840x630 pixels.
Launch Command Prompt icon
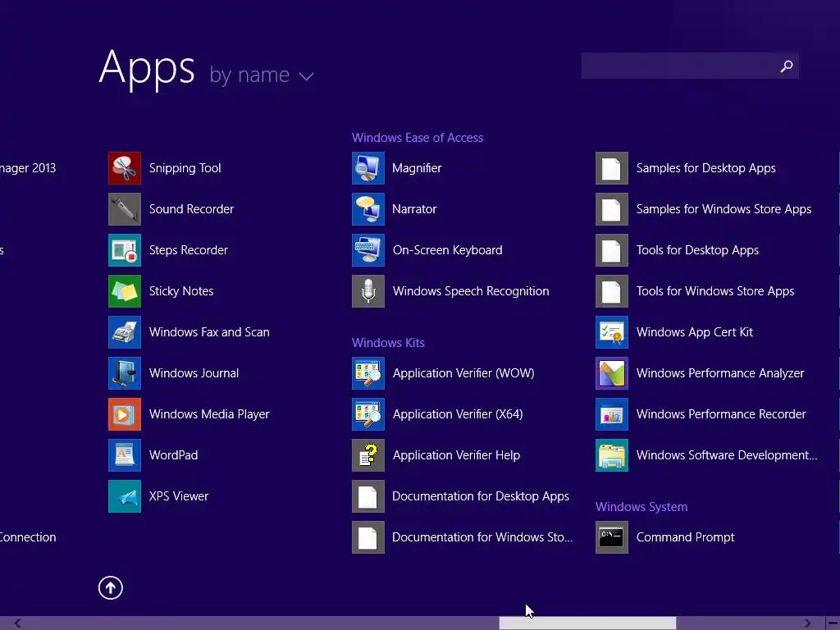pos(612,537)
